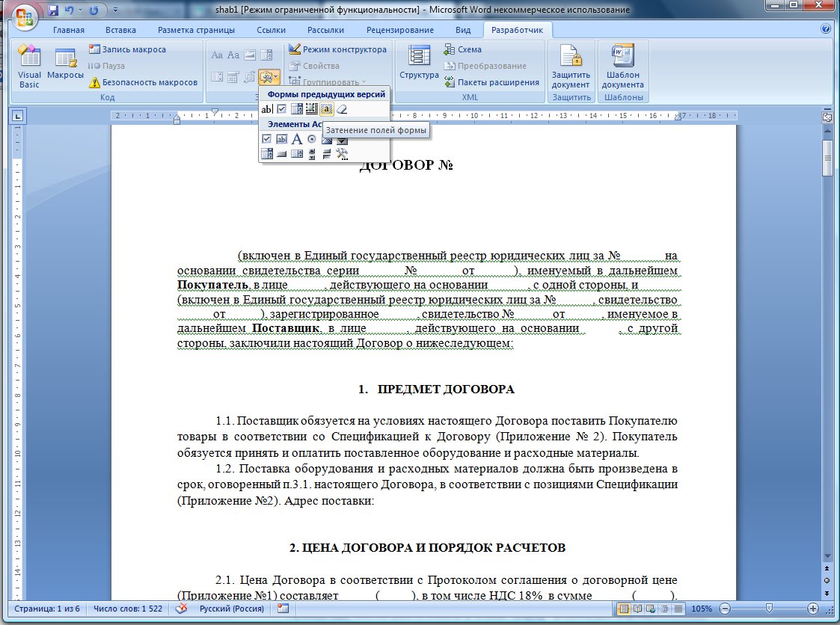Open More ActiveX controls tools icon
The height and width of the screenshot is (625, 840).
(343, 154)
